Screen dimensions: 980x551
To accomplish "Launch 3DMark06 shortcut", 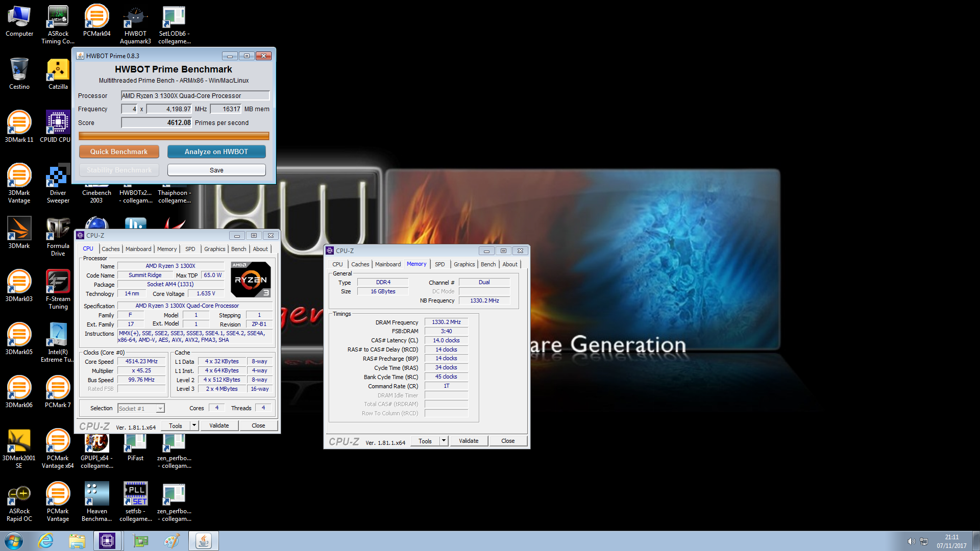I will (x=19, y=393).
